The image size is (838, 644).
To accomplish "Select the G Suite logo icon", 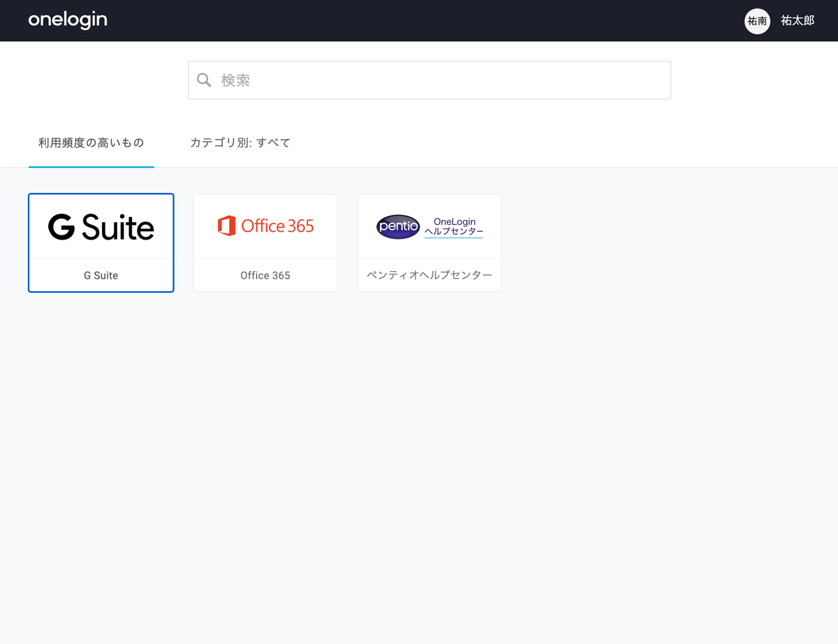I will (x=101, y=226).
